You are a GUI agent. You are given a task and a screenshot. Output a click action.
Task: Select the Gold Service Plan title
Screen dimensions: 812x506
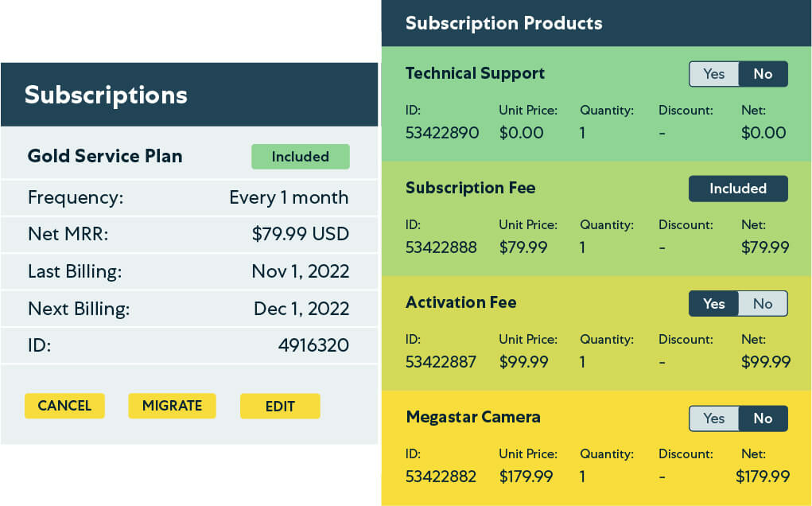(x=105, y=156)
